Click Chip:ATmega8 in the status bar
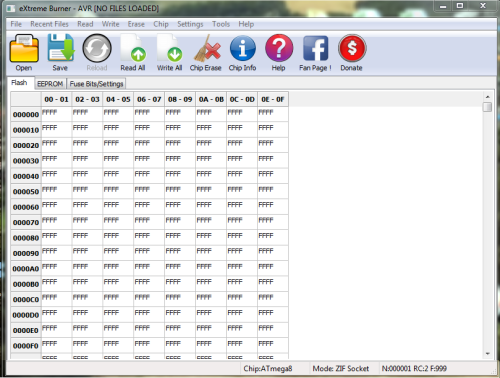This screenshot has width=500, height=378. click(x=268, y=368)
